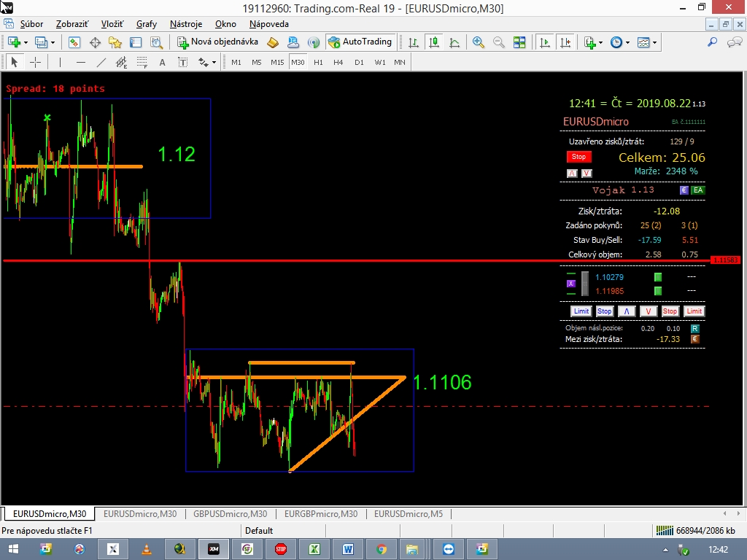The height and width of the screenshot is (560, 747).
Task: Click the purple X box in panel
Action: (571, 284)
